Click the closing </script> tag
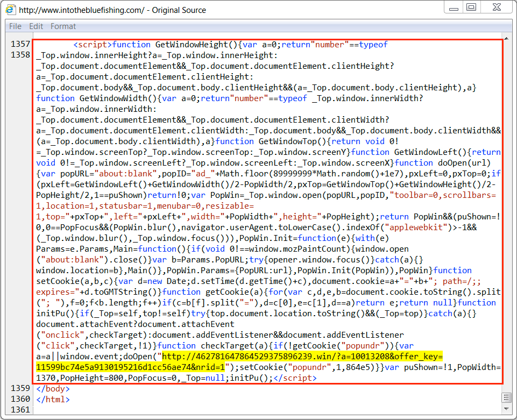Viewport: 517px width, 420px height. point(295,378)
